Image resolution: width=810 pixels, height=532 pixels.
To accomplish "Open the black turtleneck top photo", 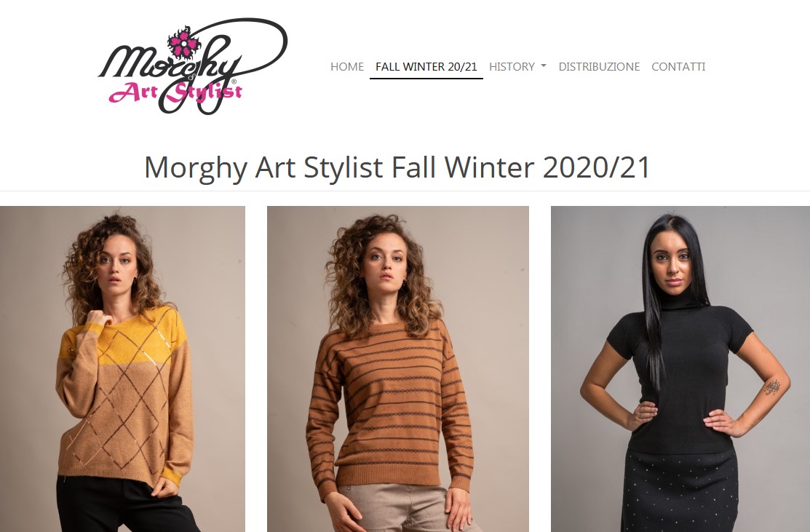I will (x=680, y=369).
